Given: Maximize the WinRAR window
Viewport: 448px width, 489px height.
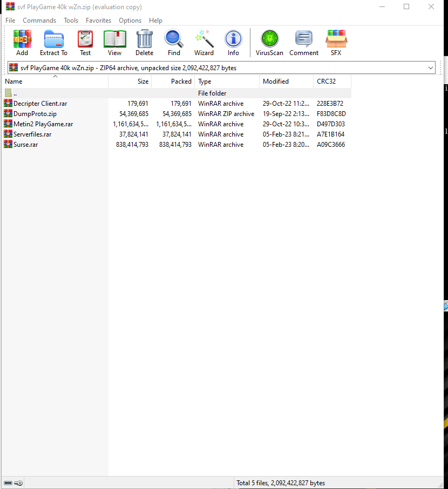Looking at the screenshot, I should coord(406,6).
